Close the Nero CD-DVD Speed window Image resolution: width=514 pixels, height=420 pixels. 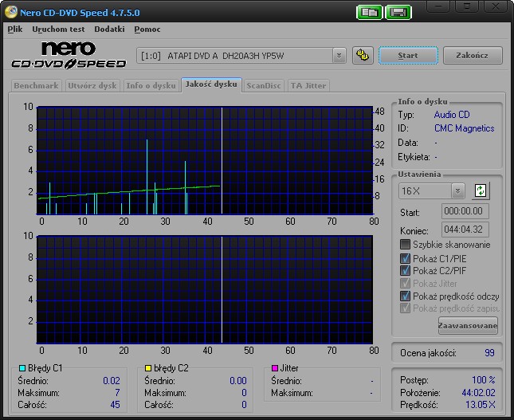(496, 6)
